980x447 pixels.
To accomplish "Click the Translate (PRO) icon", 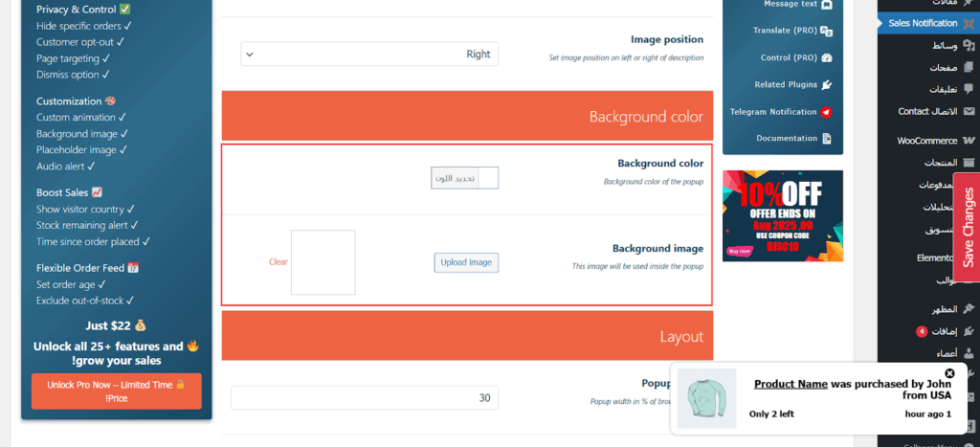I will coord(826,31).
